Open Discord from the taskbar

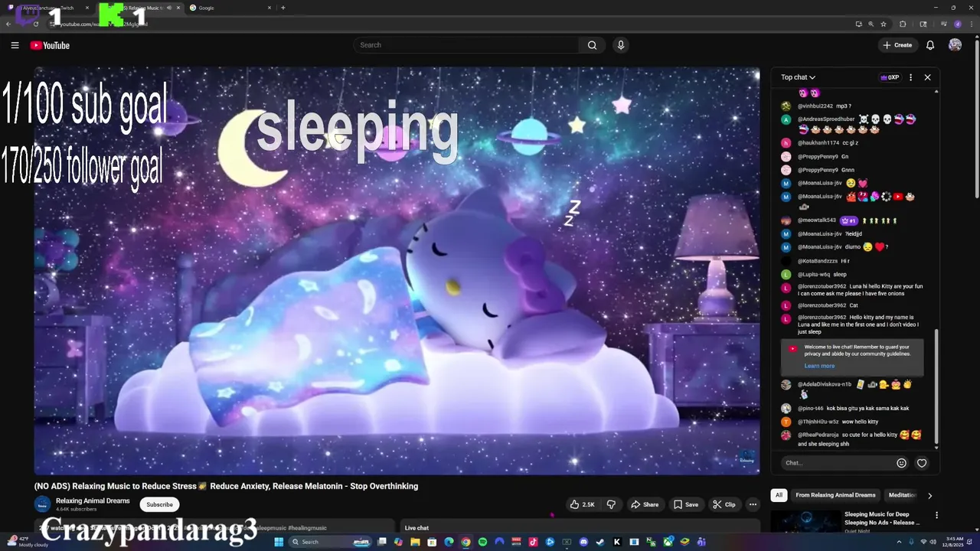584,542
